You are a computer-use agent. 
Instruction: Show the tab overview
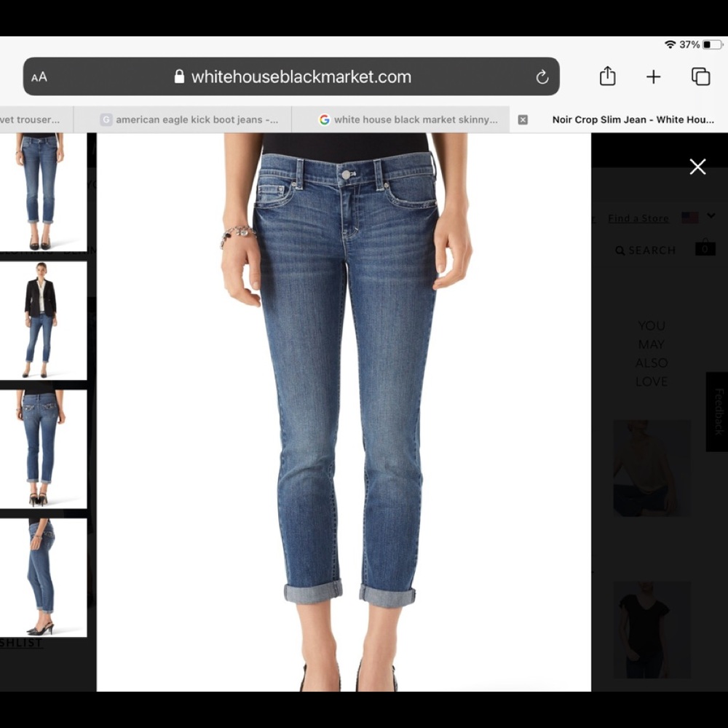coord(700,76)
